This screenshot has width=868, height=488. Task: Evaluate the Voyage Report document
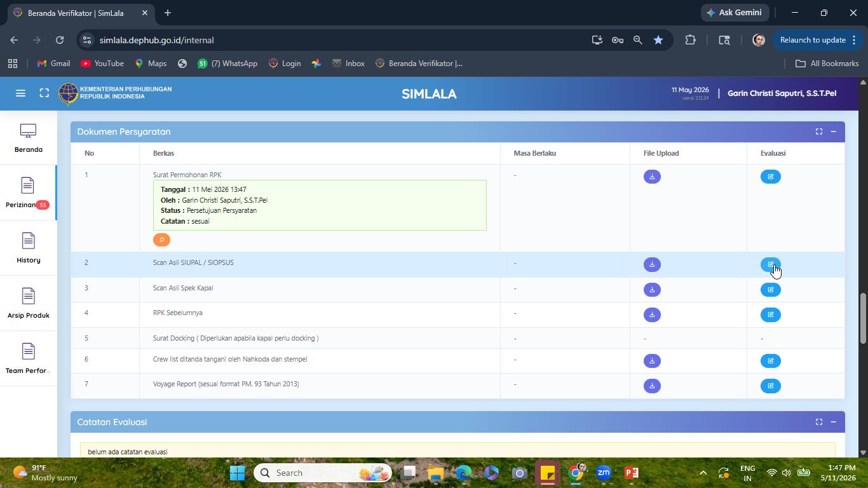click(770, 386)
